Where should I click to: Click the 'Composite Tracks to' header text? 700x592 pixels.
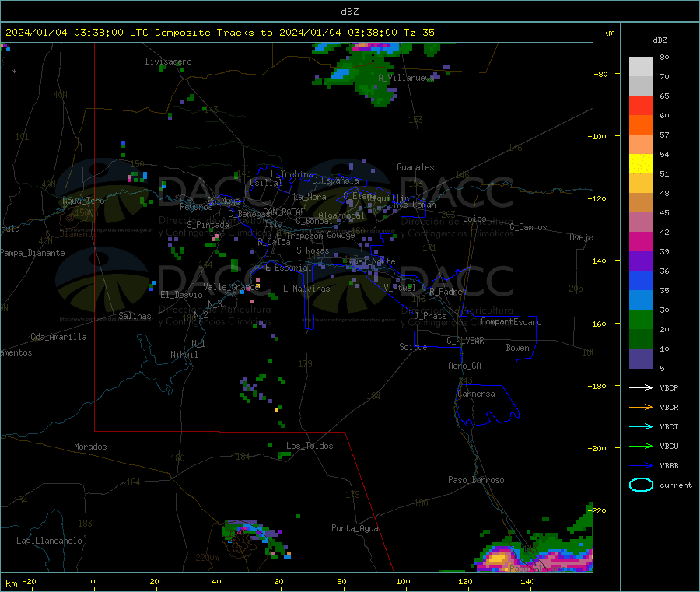click(214, 33)
